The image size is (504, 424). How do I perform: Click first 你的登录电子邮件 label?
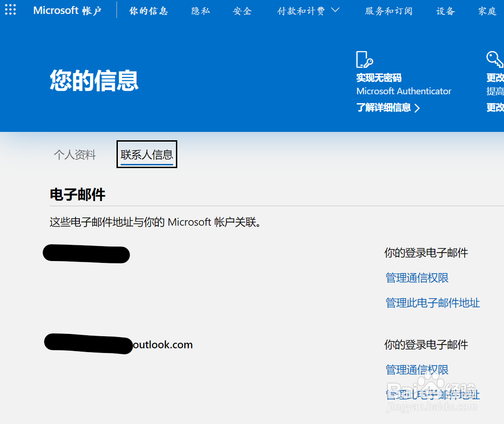coord(426,253)
